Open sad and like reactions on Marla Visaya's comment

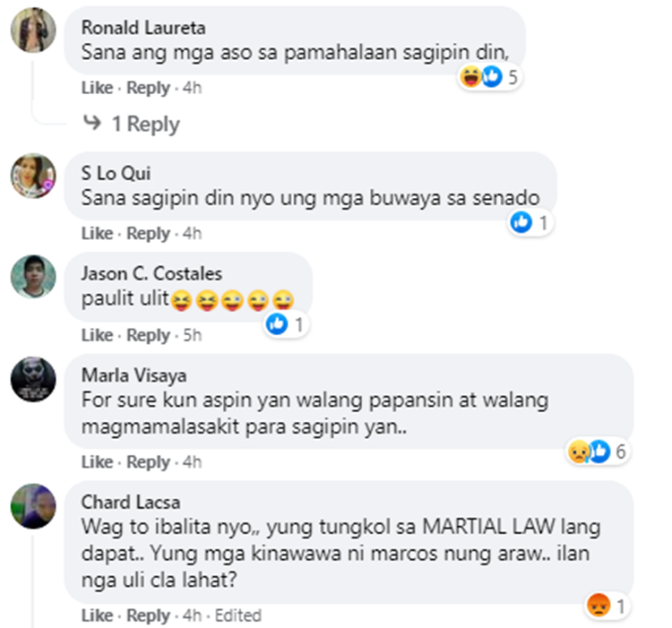[x=598, y=452]
